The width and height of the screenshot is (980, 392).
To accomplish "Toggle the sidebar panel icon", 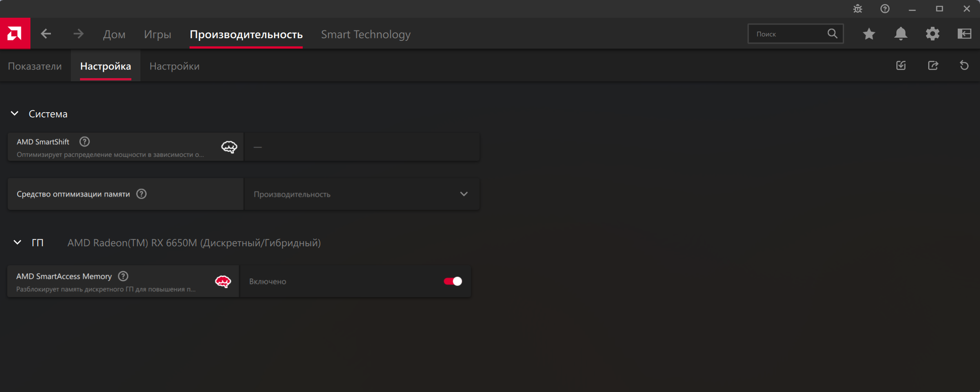I will click(964, 34).
